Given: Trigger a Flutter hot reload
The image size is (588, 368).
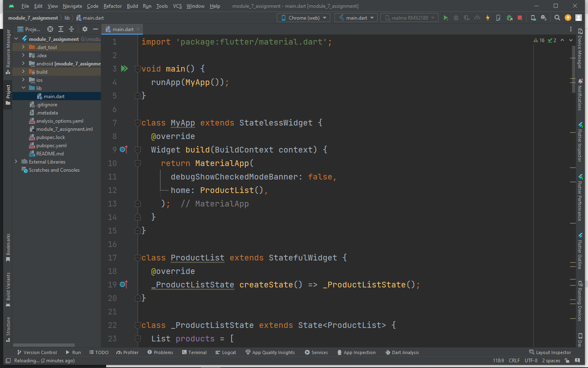Looking at the screenshot, I should 488,18.
